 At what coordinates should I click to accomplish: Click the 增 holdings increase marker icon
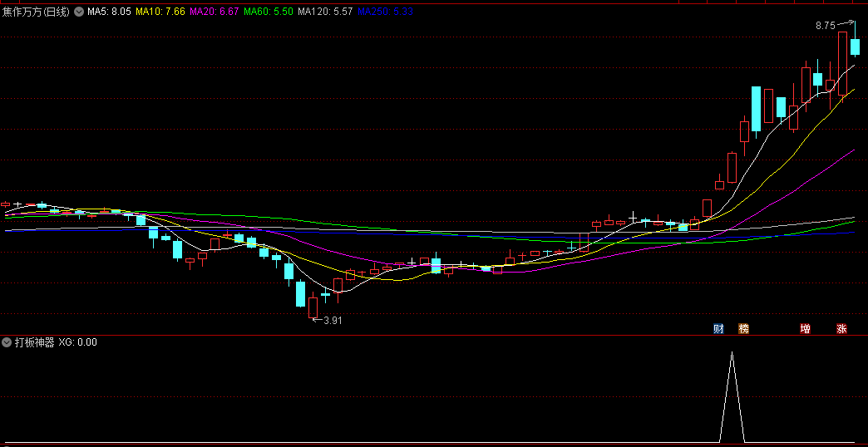(x=805, y=329)
